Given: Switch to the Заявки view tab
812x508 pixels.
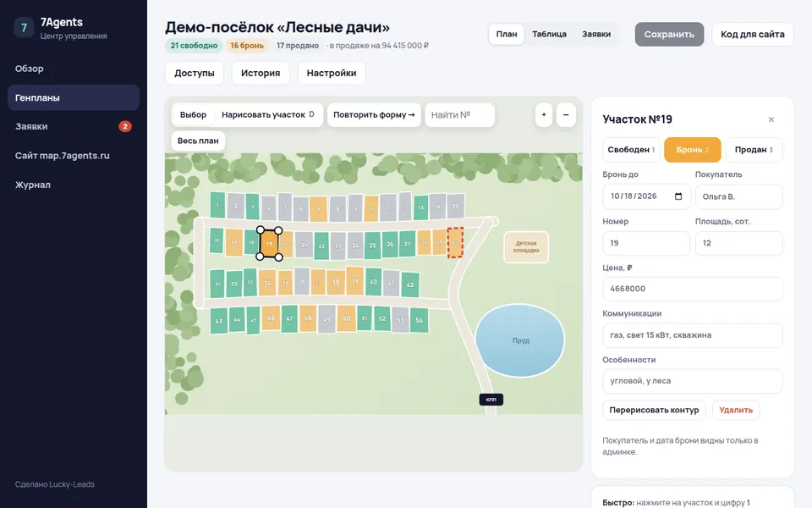Looking at the screenshot, I should coord(596,34).
